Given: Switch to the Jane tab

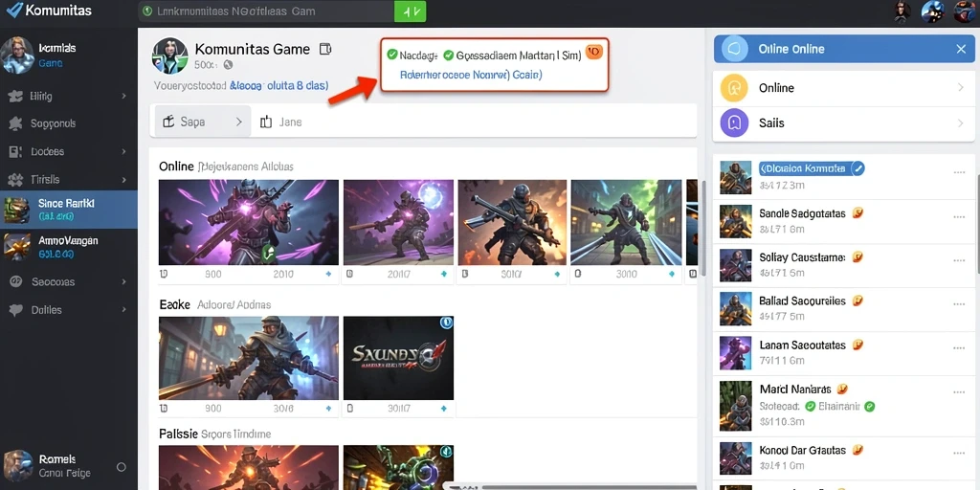Looking at the screenshot, I should [281, 122].
